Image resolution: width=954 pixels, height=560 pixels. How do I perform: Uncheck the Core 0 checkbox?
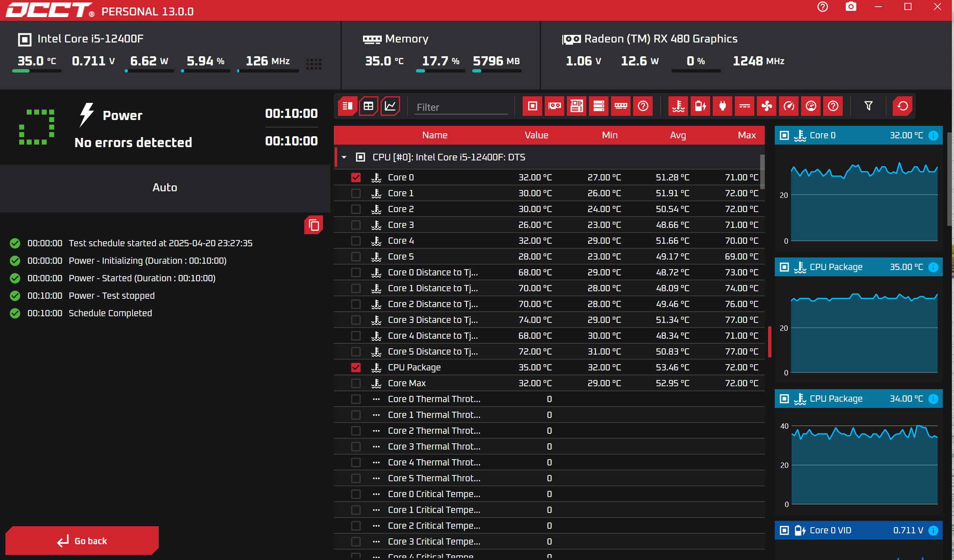pyautogui.click(x=356, y=177)
